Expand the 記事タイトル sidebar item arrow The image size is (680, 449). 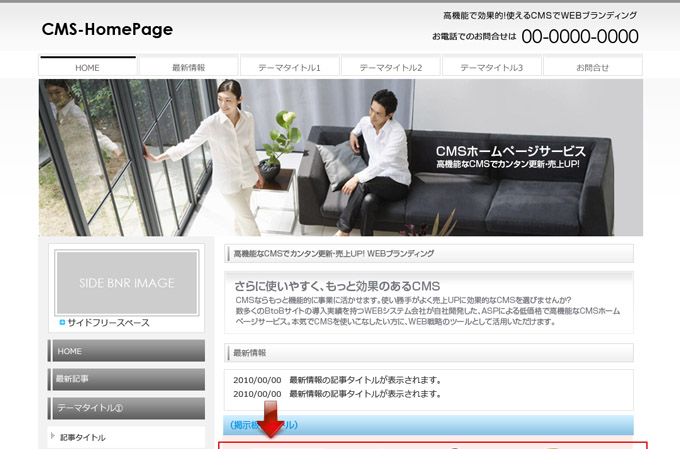click(x=52, y=437)
